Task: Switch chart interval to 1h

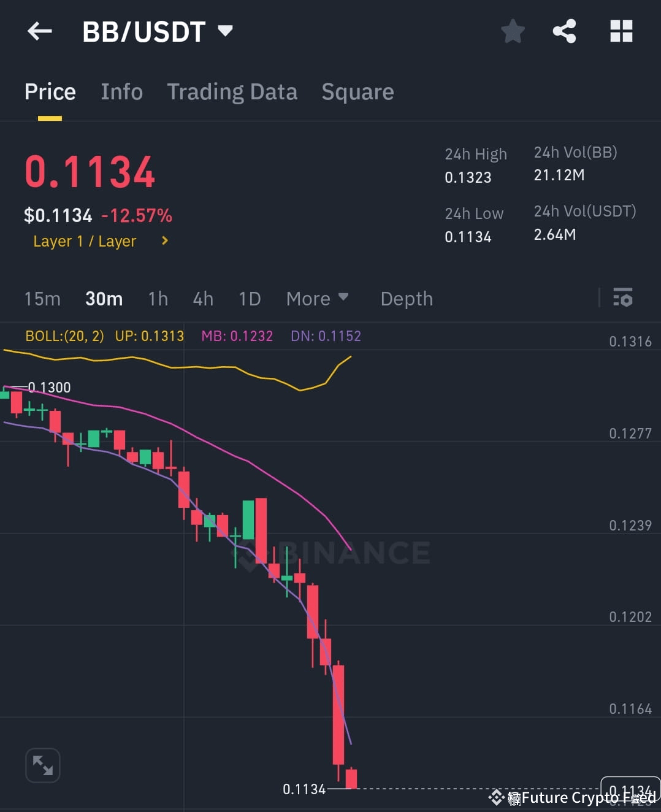Action: (x=158, y=299)
